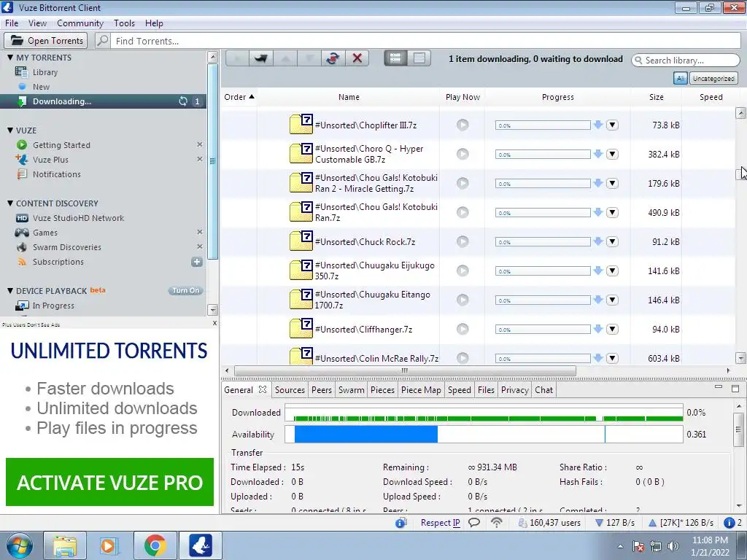The width and height of the screenshot is (747, 560).
Task: Add a subscription with the plus icon
Action: (197, 262)
